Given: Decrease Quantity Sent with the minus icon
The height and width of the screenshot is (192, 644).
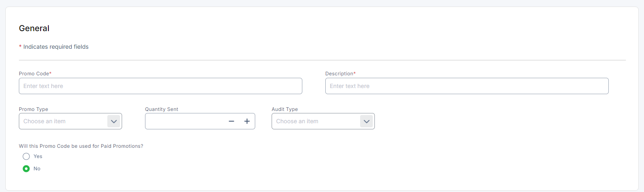Looking at the screenshot, I should (231, 121).
